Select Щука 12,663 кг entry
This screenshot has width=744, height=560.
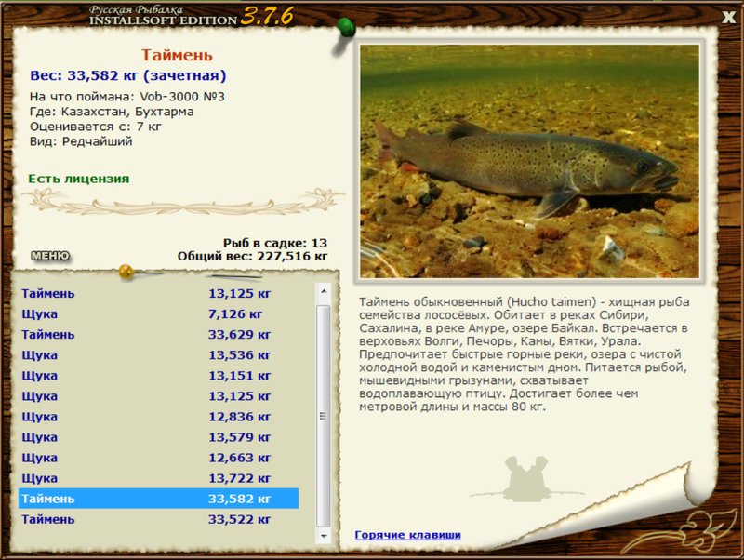[158, 458]
